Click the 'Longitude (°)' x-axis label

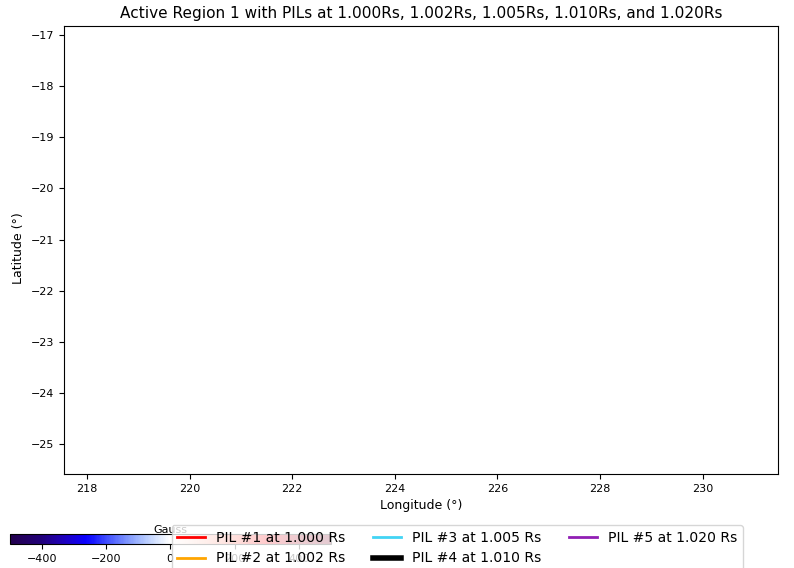click(x=420, y=505)
